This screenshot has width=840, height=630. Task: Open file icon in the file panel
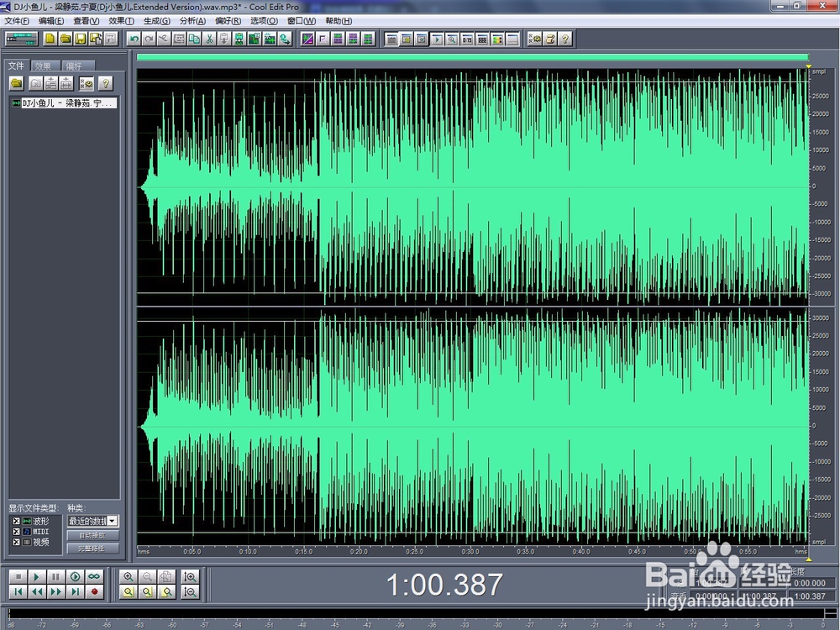[x=17, y=83]
